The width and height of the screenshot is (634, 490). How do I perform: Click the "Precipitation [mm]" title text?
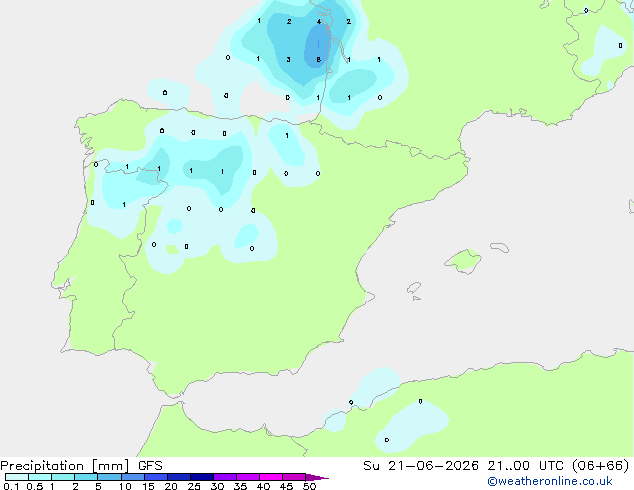click(x=65, y=466)
